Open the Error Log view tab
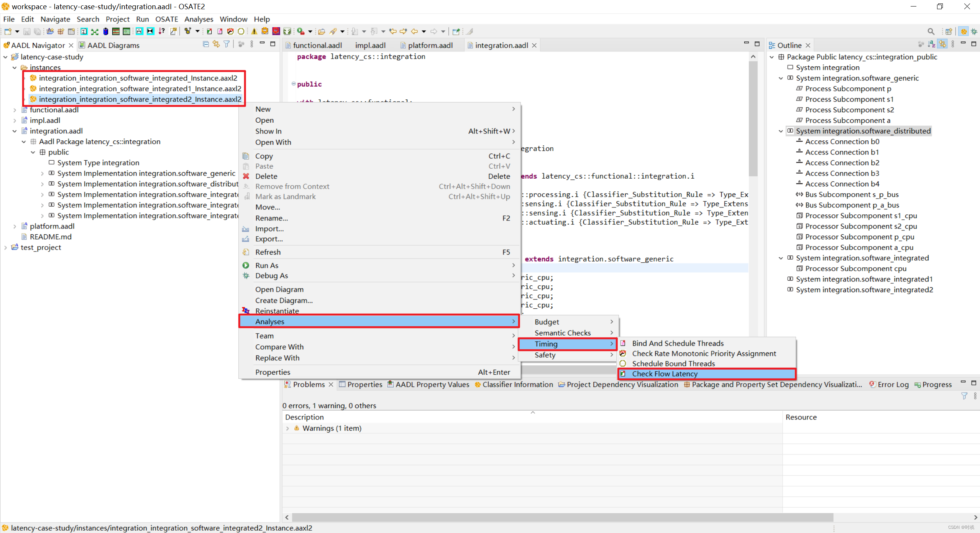 tap(893, 385)
